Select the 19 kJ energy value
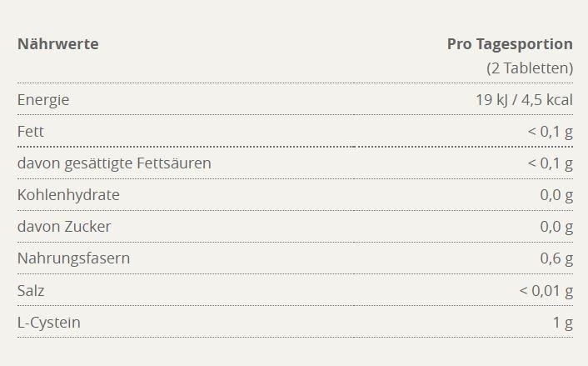Screen dimensions: 588x366 click(492, 100)
